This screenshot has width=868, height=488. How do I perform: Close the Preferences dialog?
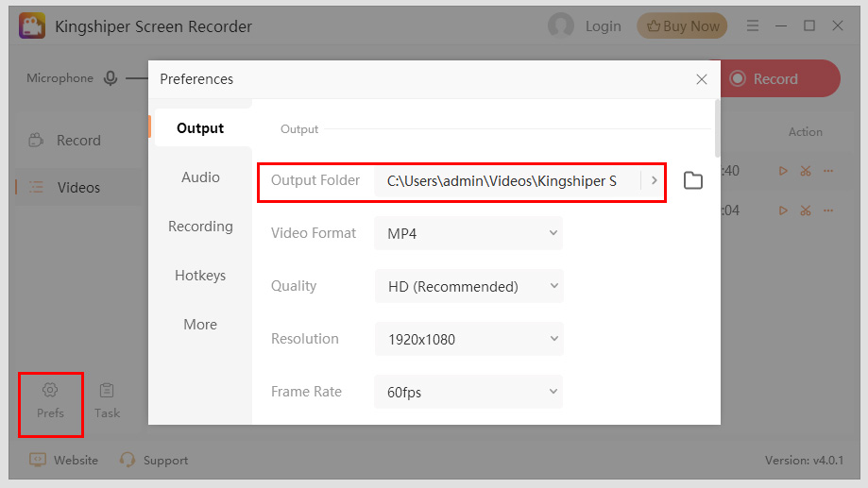click(702, 79)
